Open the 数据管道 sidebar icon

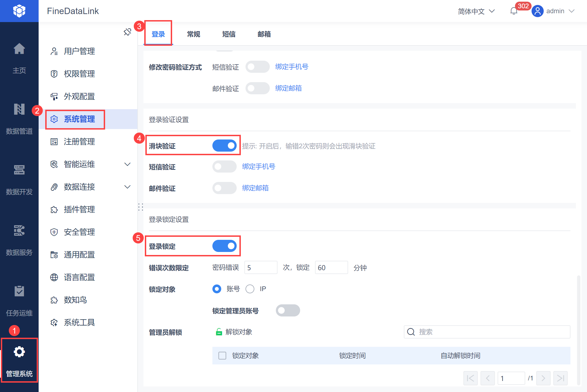coord(19,110)
